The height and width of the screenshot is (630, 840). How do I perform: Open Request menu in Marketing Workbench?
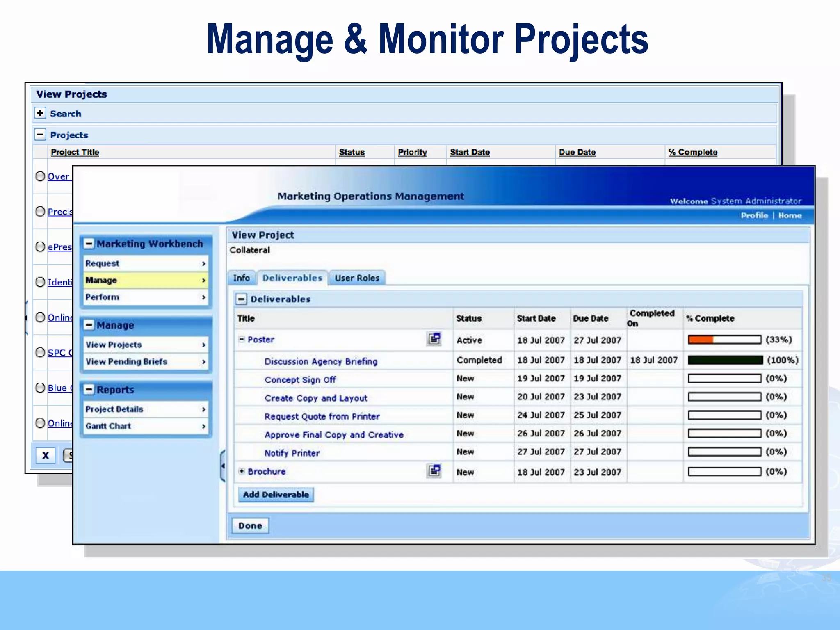[146, 263]
